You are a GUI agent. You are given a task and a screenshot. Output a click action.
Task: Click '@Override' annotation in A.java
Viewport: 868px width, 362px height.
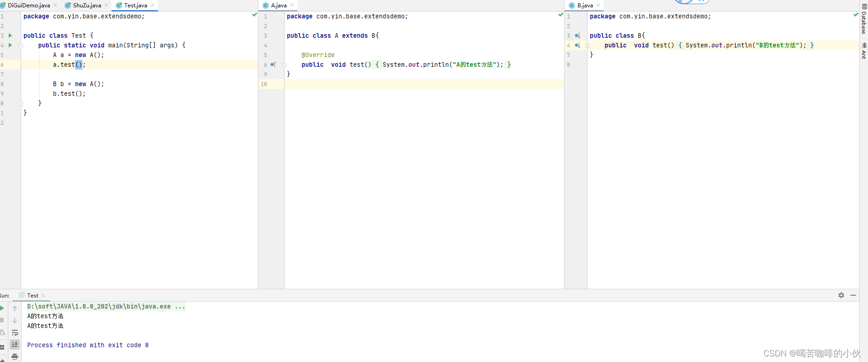(x=318, y=55)
